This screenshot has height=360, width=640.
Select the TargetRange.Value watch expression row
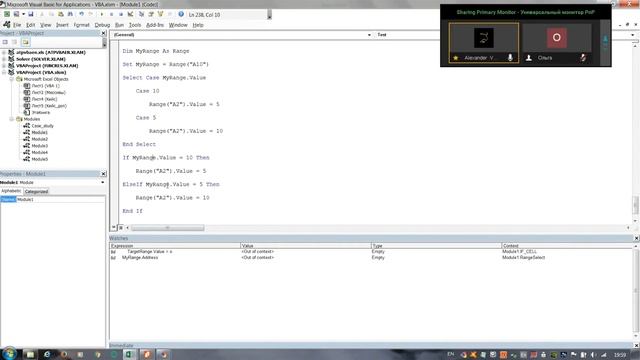(x=371, y=251)
